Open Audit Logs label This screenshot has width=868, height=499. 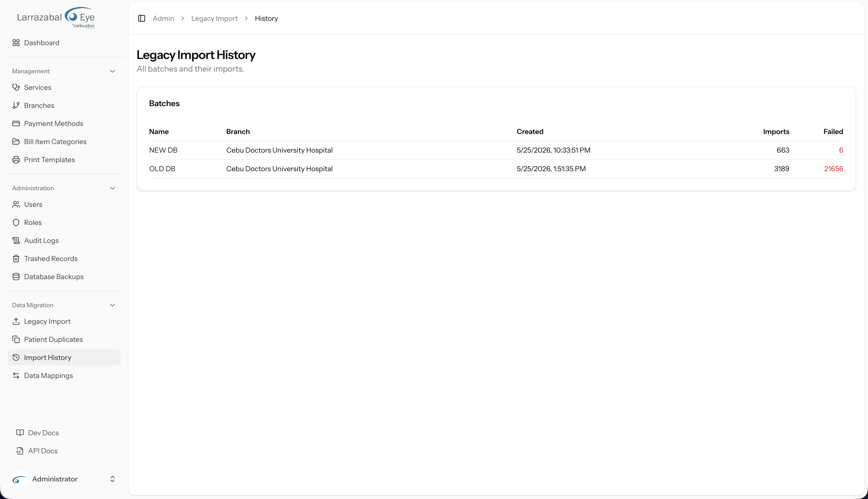tap(41, 240)
